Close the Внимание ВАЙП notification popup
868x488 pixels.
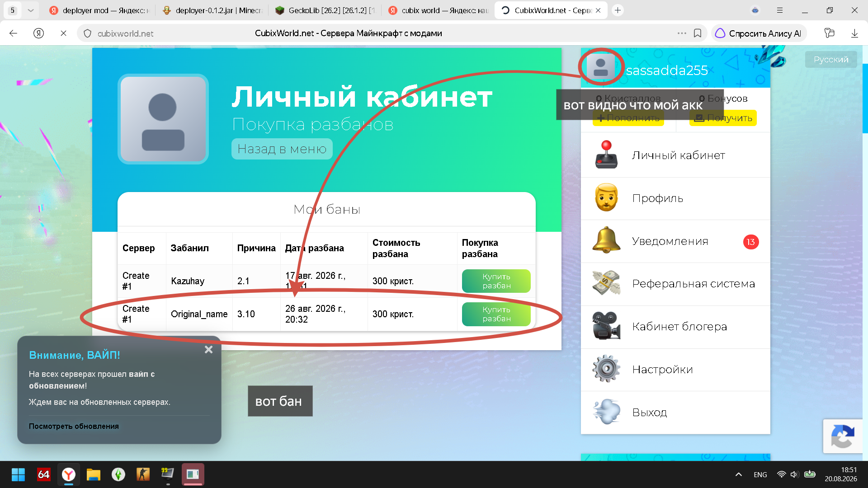tap(208, 349)
